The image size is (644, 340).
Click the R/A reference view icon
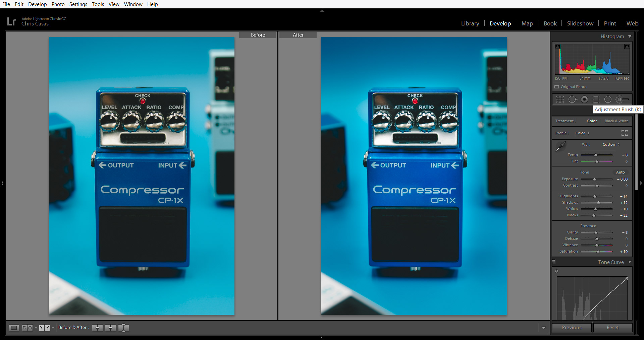click(27, 328)
